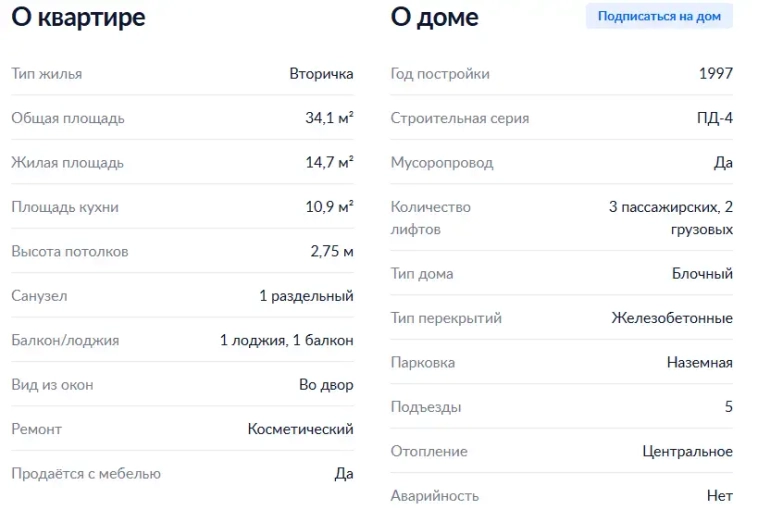Click the build year value 1997
Image resolution: width=758 pixels, height=510 pixels.
point(716,74)
